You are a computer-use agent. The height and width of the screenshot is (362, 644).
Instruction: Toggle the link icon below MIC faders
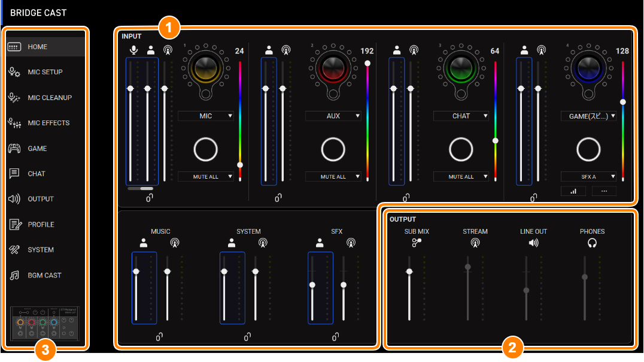149,198
